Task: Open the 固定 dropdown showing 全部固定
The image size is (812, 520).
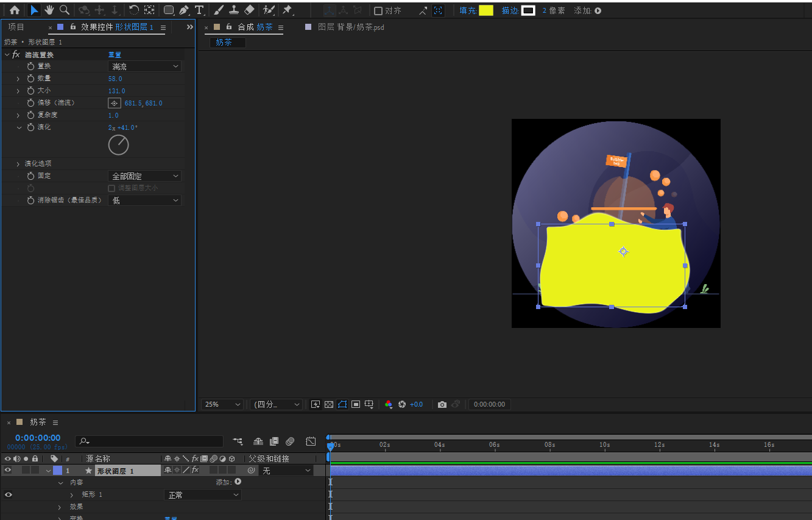Action: click(x=145, y=176)
